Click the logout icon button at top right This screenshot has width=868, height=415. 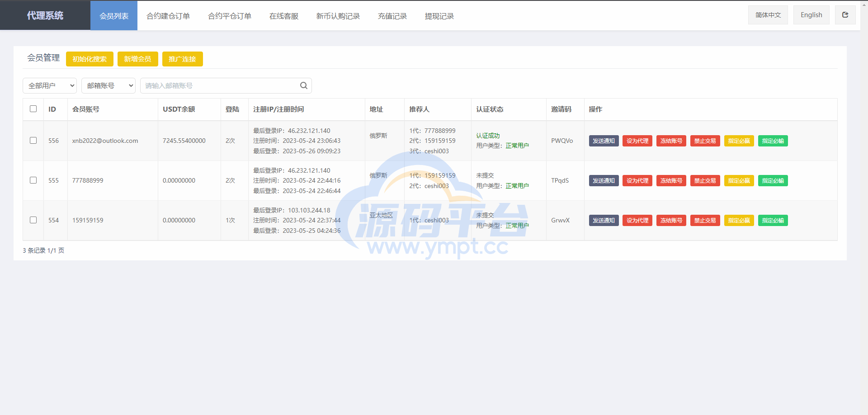[845, 15]
